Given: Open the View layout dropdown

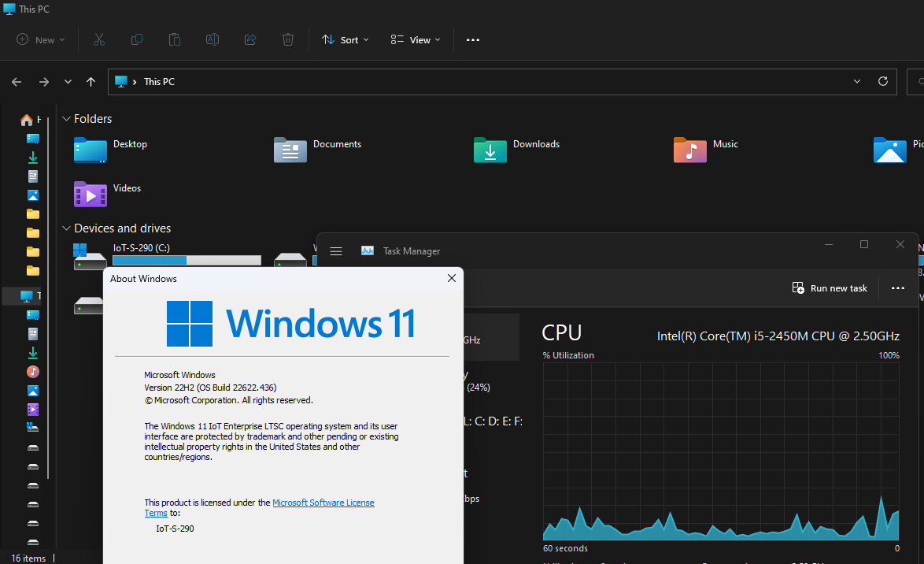Looking at the screenshot, I should tap(416, 39).
